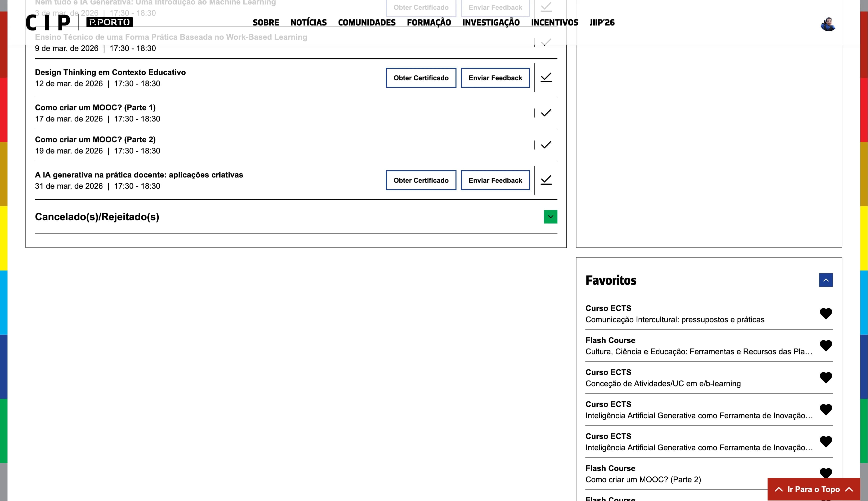This screenshot has height=501, width=868.
Task: Click checkmark in MOOC (Parte 2) training row
Action: click(x=546, y=145)
